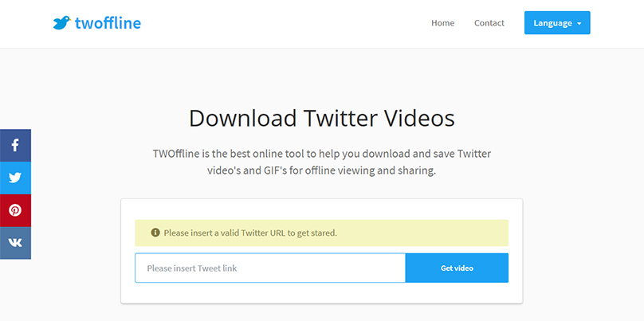This screenshot has height=321, width=644.
Task: Go to the Home page
Action: click(443, 23)
